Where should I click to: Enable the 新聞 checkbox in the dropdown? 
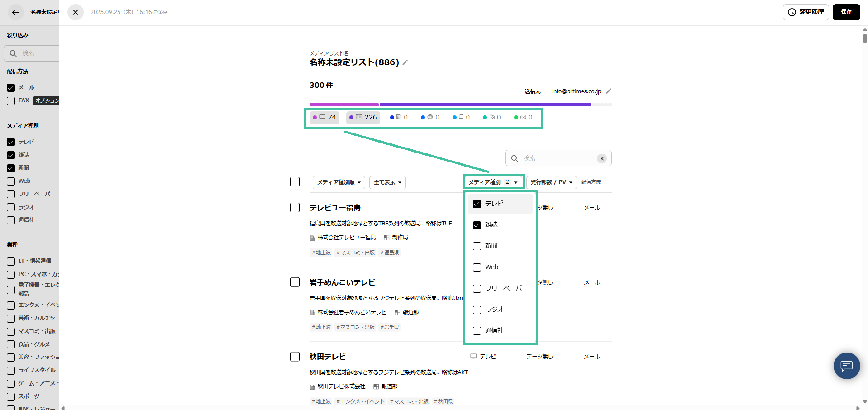pyautogui.click(x=477, y=246)
